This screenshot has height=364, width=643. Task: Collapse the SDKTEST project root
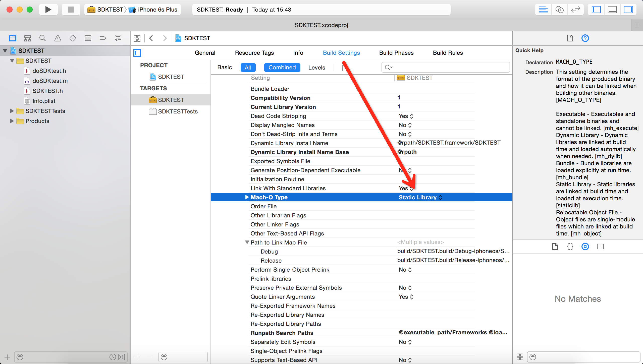tap(5, 51)
